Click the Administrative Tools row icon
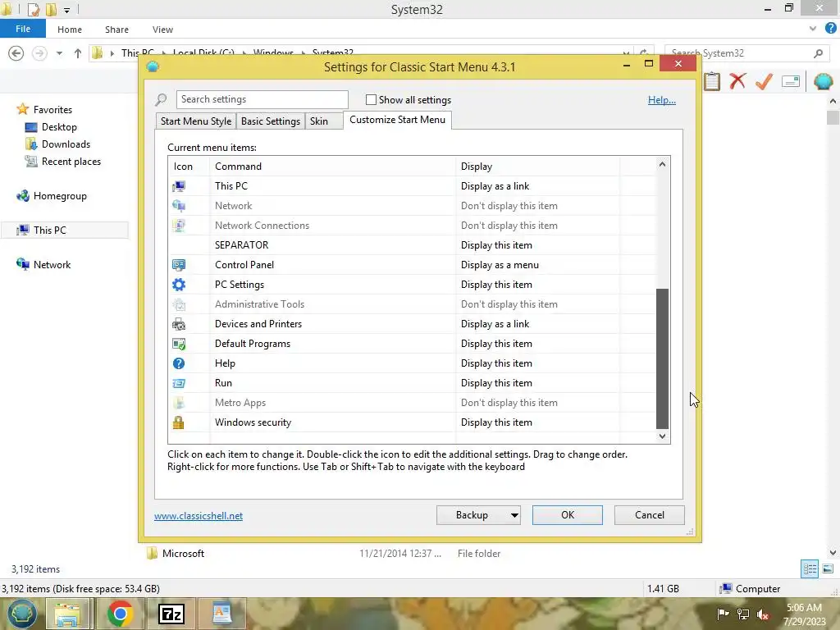 [x=178, y=304]
